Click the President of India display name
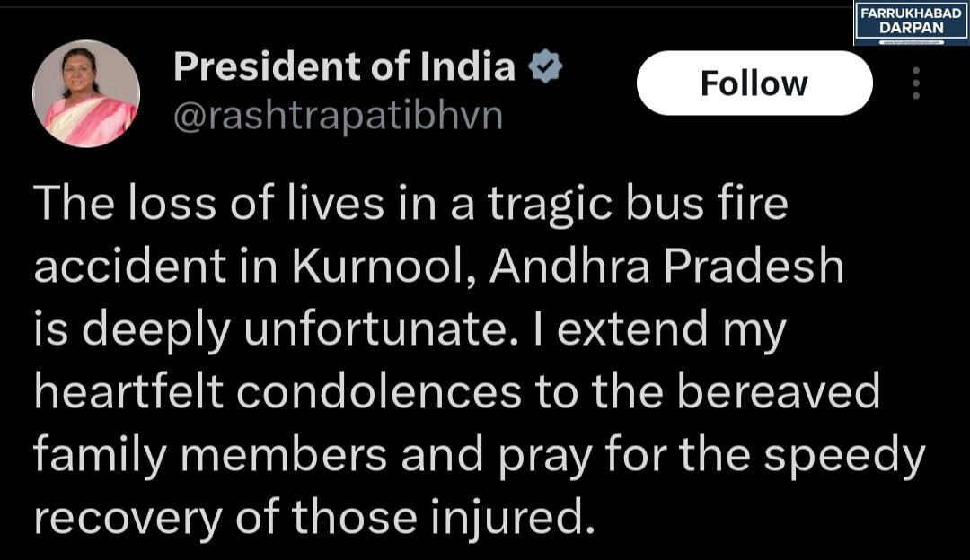Image resolution: width=970 pixels, height=560 pixels. (344, 67)
